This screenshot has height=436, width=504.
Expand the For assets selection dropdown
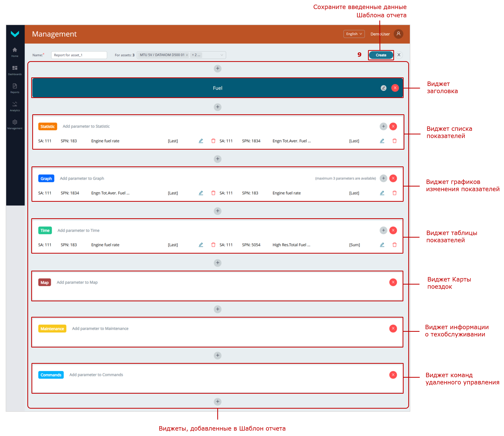[x=221, y=55]
